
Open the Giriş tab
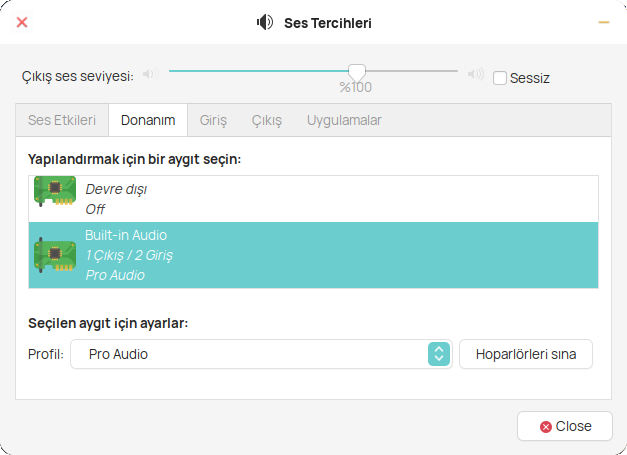(x=213, y=120)
